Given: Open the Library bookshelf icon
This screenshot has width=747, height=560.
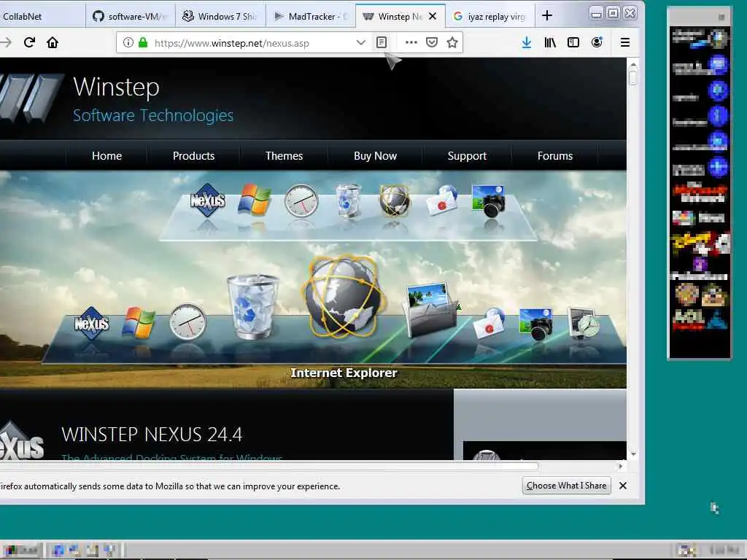Looking at the screenshot, I should (x=550, y=42).
